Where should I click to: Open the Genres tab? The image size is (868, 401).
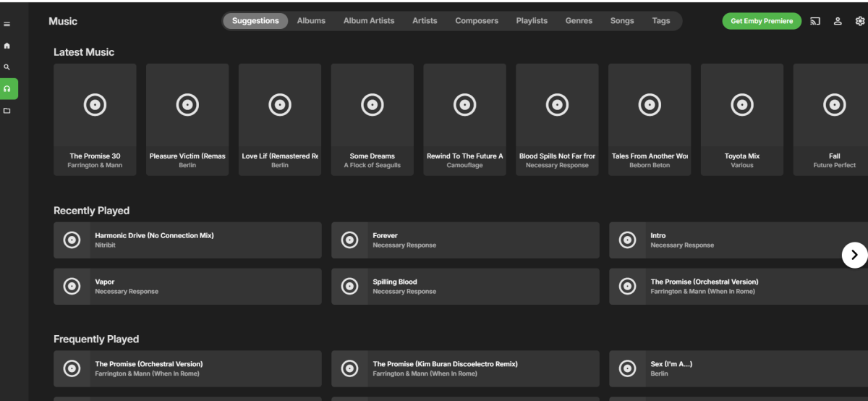coord(579,21)
